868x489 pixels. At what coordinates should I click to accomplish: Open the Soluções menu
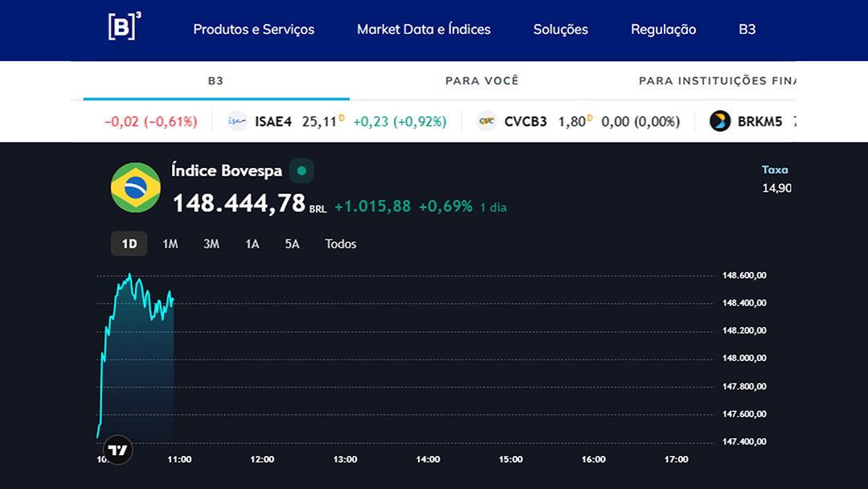coord(560,30)
